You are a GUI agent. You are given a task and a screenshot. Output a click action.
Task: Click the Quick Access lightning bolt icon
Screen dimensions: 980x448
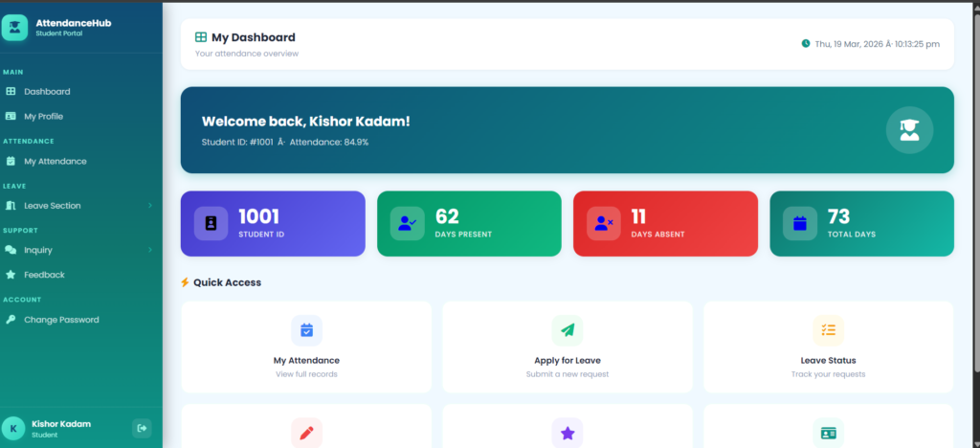pos(185,282)
